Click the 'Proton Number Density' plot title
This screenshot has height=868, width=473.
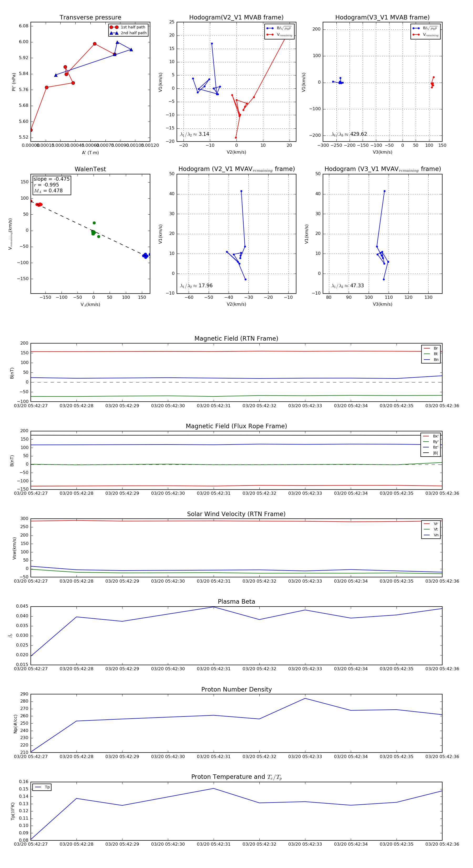pyautogui.click(x=236, y=689)
